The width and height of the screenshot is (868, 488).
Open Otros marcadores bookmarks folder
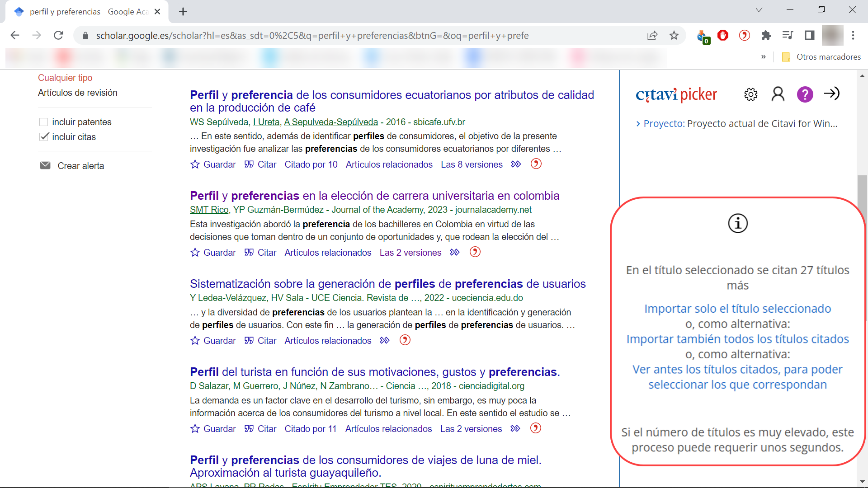[821, 57]
